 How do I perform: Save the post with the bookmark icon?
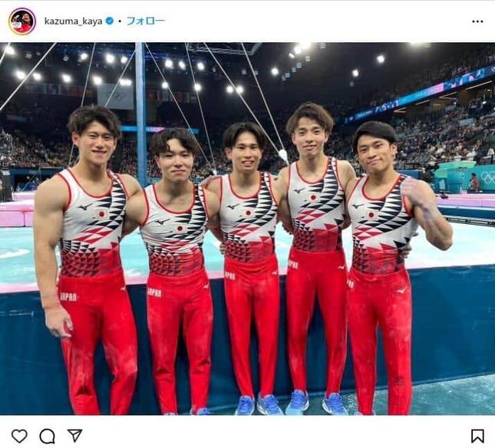477,436
